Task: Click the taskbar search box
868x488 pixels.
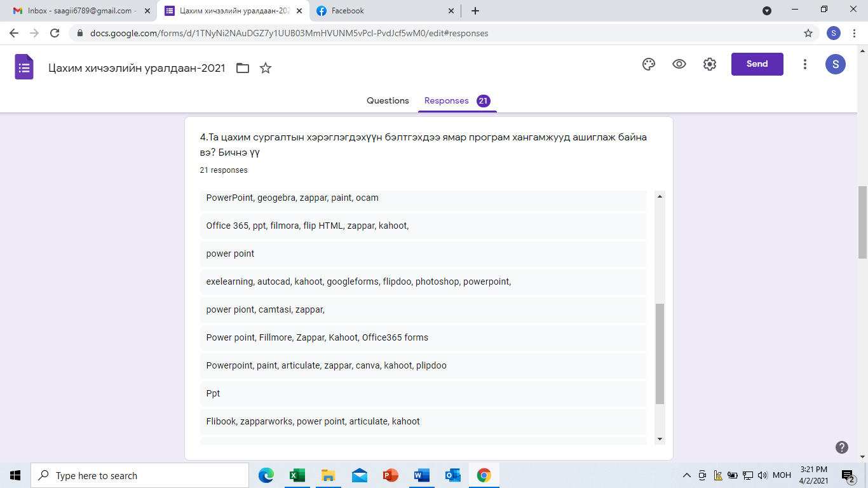Action: (x=140, y=475)
